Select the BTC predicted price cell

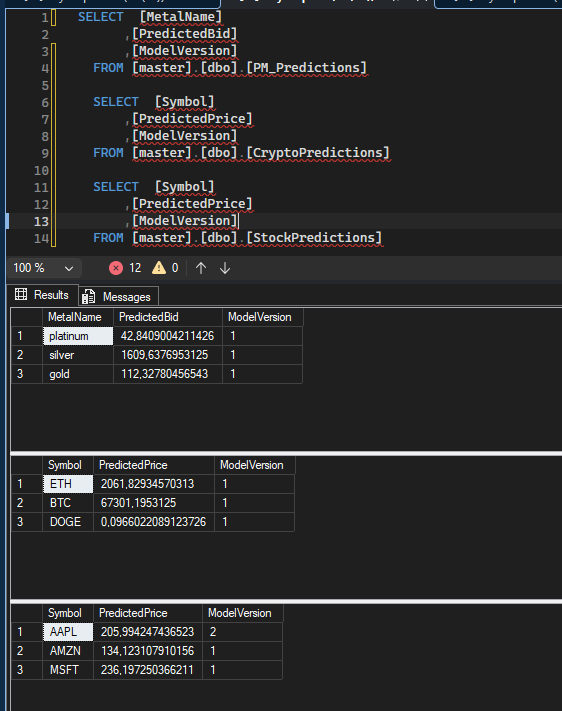154,503
